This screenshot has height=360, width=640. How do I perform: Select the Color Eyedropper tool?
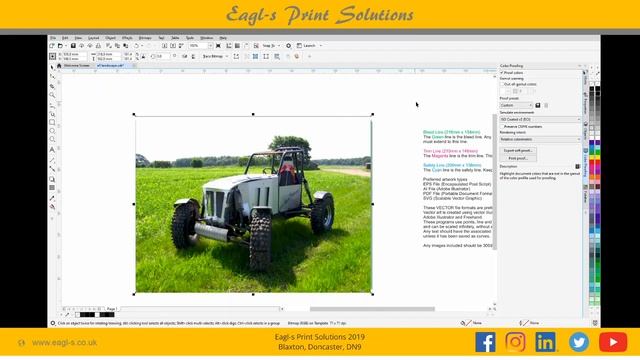[x=52, y=198]
